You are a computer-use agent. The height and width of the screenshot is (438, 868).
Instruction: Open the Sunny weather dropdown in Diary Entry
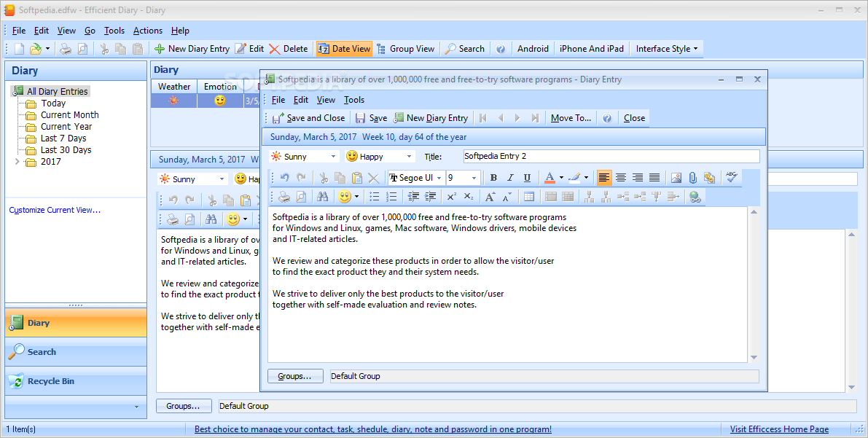[333, 157]
